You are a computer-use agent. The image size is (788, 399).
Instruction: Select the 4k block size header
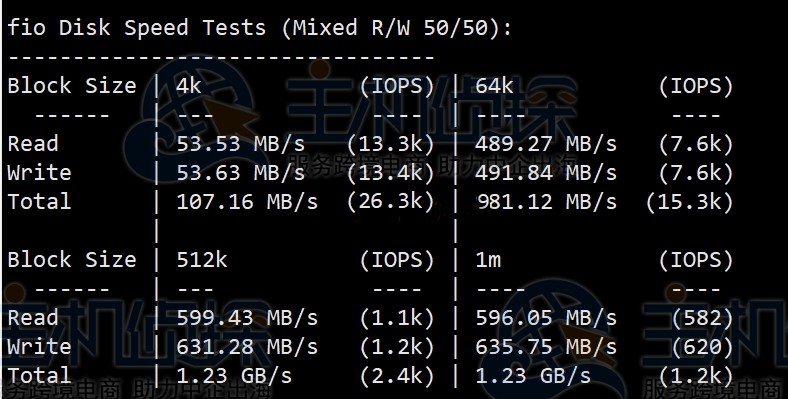click(189, 86)
